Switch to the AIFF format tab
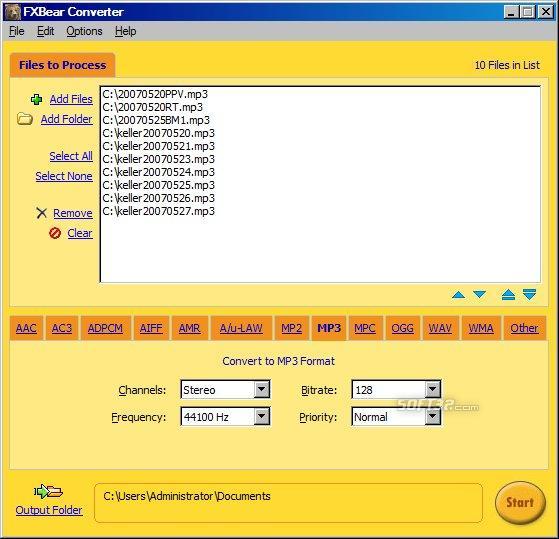This screenshot has width=559, height=539. click(x=151, y=328)
